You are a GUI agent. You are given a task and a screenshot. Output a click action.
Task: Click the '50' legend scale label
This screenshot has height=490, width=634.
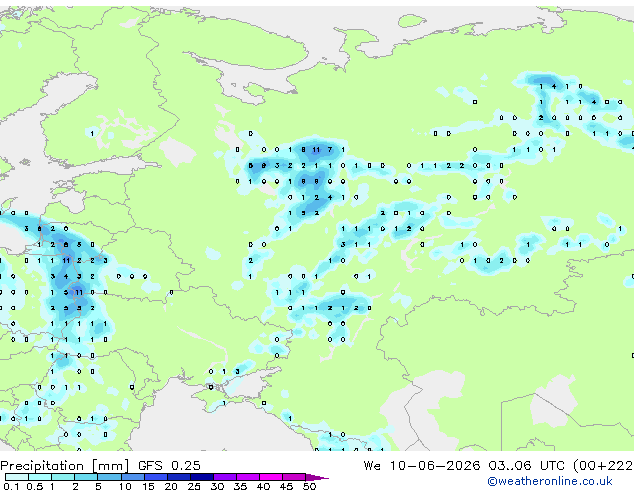(x=309, y=486)
